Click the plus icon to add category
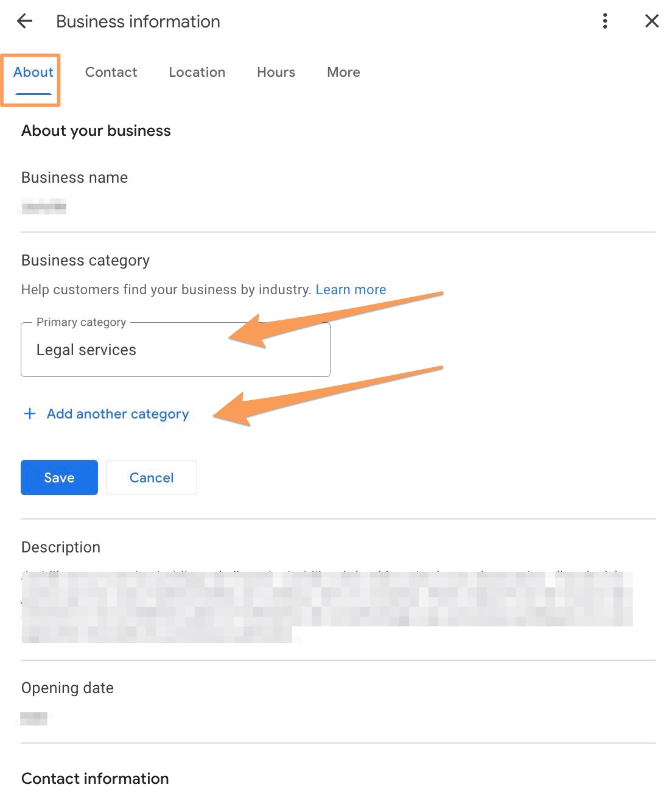 [x=29, y=414]
